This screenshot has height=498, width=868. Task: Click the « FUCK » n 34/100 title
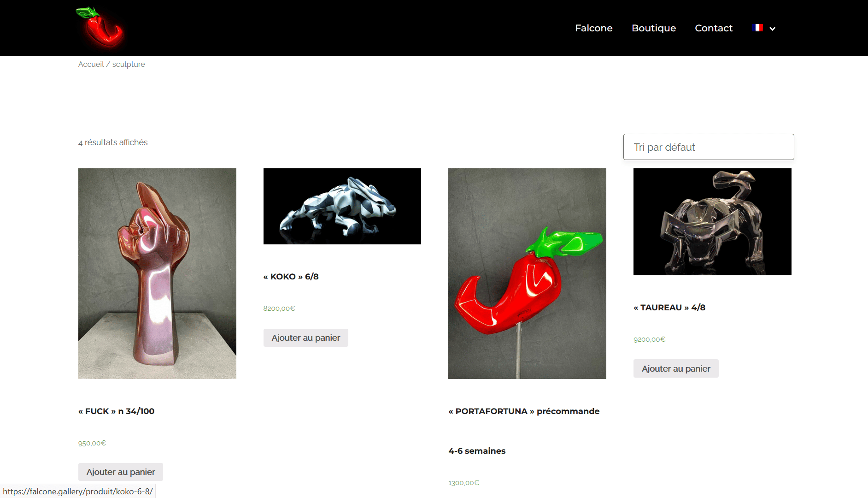[116, 411]
